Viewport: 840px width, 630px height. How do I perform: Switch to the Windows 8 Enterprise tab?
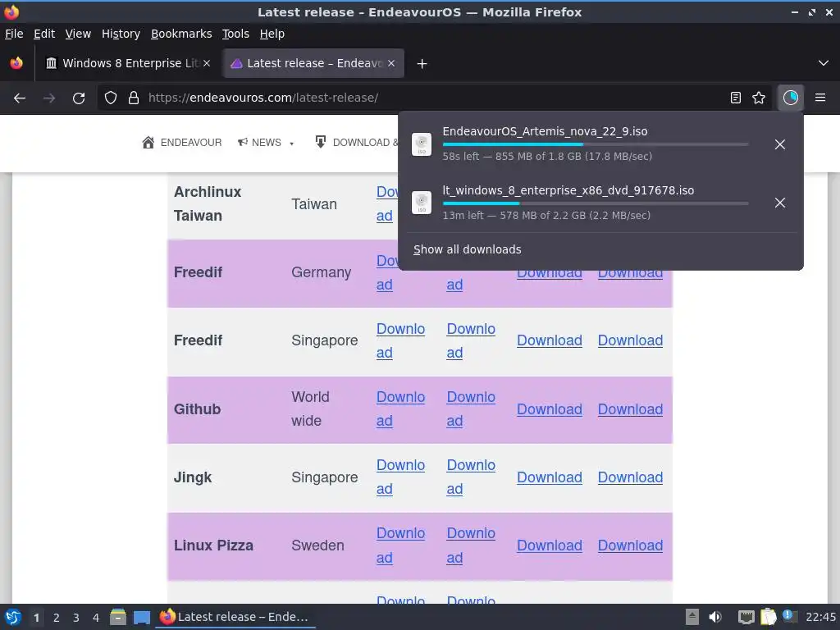tap(129, 63)
